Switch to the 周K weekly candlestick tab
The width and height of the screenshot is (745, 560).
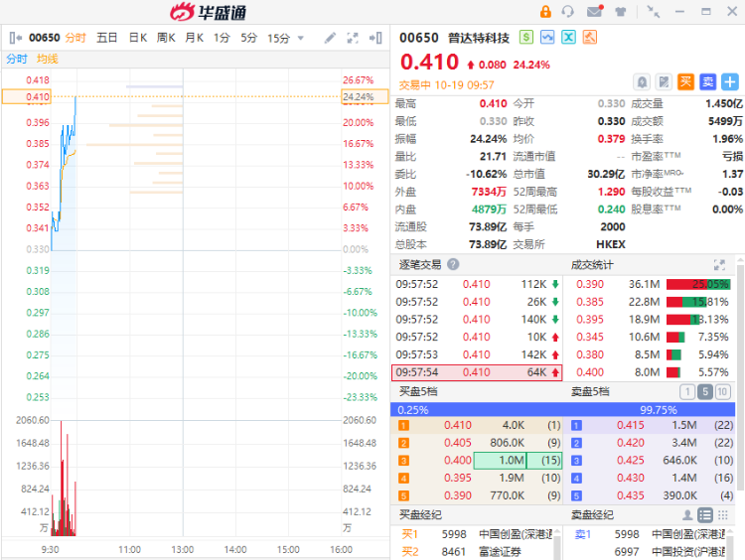tap(166, 38)
